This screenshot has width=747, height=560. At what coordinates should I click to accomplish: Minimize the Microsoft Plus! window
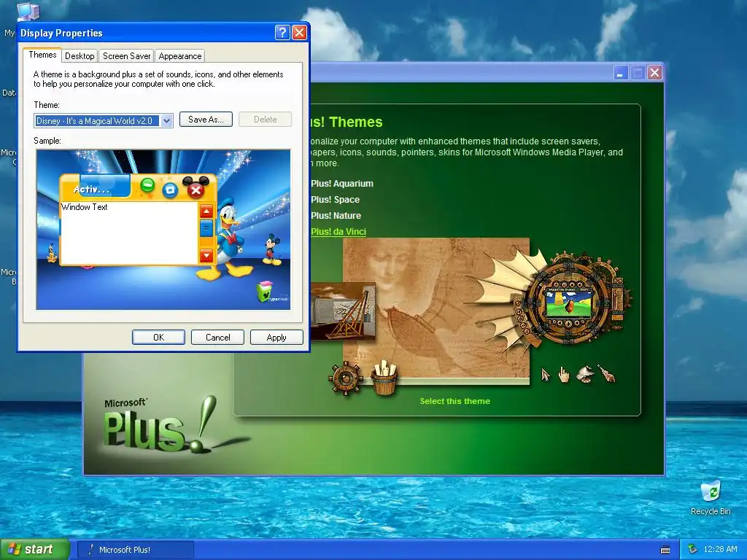tap(620, 73)
